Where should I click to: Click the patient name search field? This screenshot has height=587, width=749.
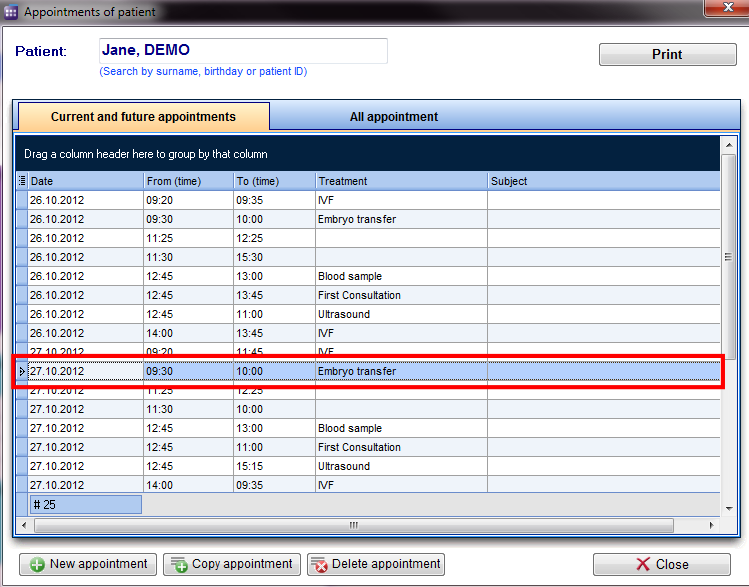[243, 51]
